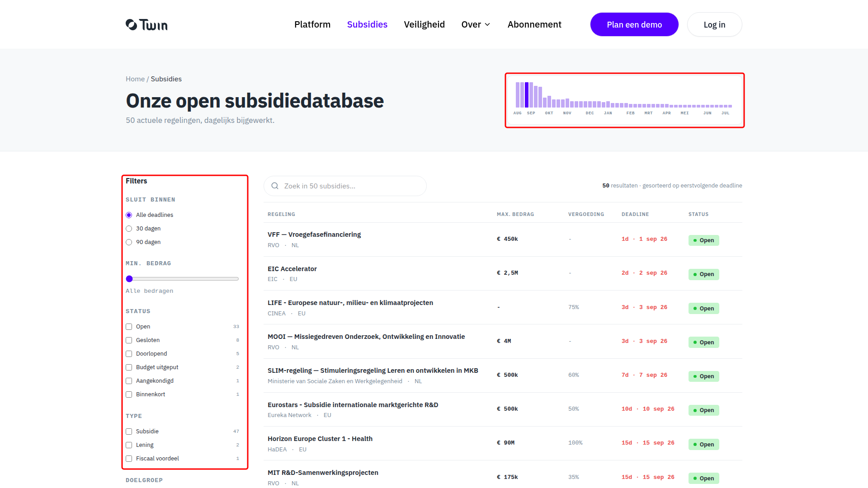Check the Subsidie type filter
The height and width of the screenshot is (488, 868).
(x=129, y=432)
